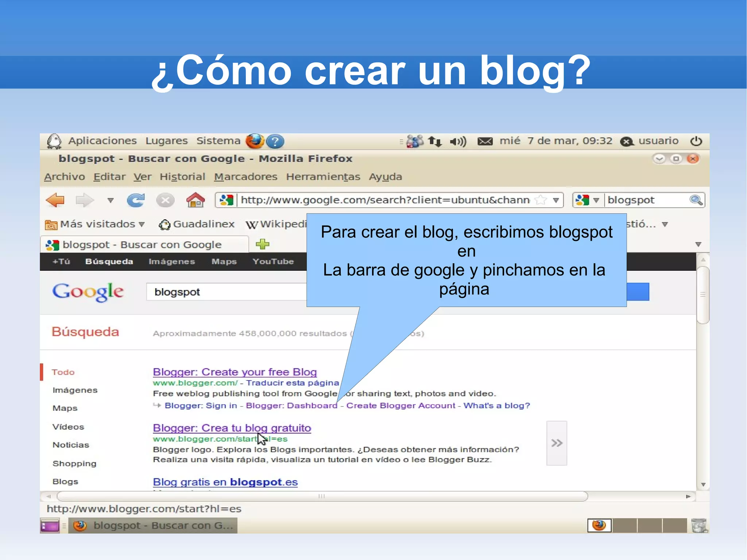Open the Aplicaciones panel menu
This screenshot has width=747, height=560.
tap(102, 141)
